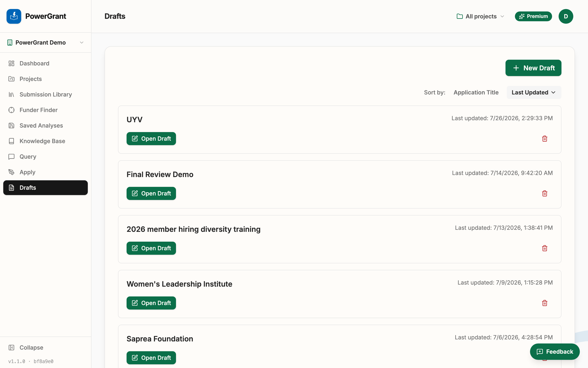588x368 pixels.
Task: Open the UYV draft
Action: 151,139
